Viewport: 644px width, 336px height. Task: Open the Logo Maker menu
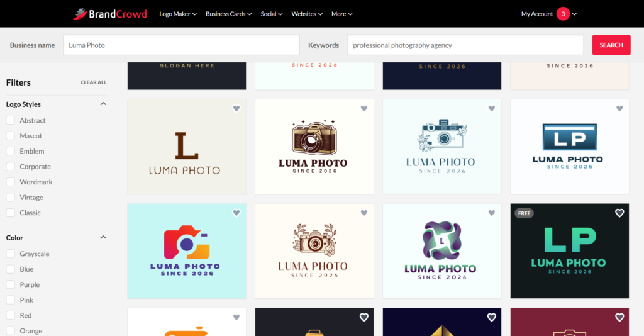(x=178, y=14)
